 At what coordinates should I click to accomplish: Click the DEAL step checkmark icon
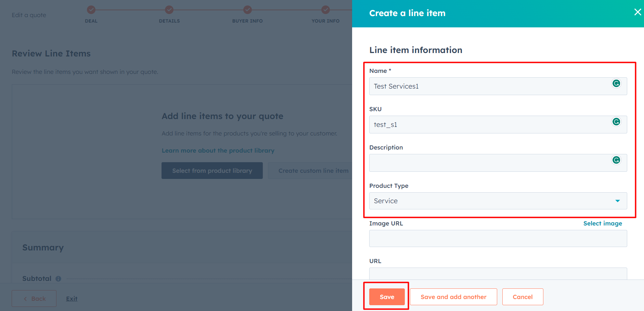click(x=91, y=10)
